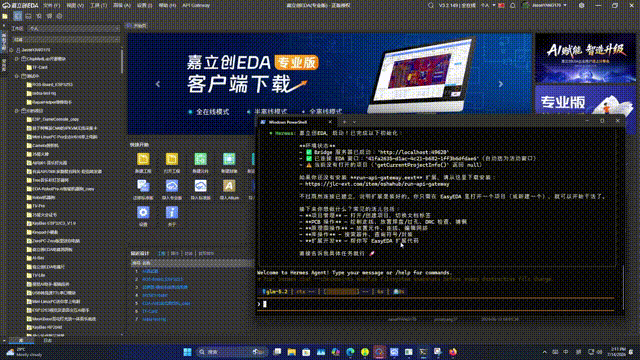Open PowerShell new-tab dropdown arrow
Viewport: 640px width, 360px height.
click(354, 122)
